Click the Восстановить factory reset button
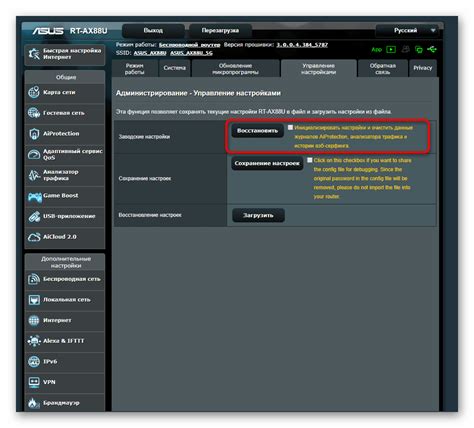 [x=257, y=131]
